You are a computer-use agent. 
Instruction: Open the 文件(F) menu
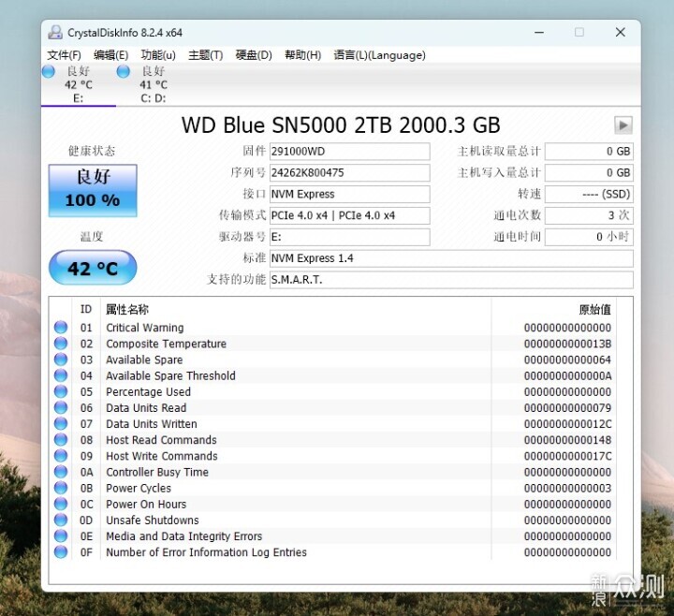[64, 55]
